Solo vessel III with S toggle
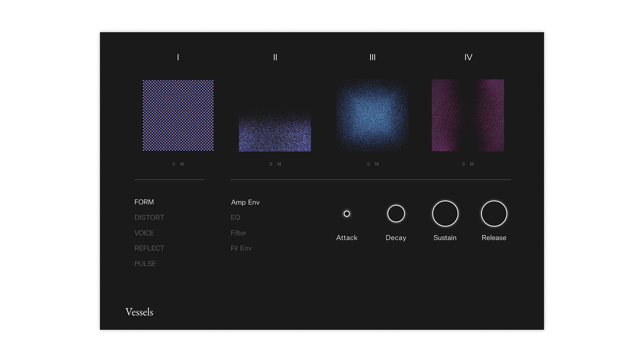Image resolution: width=644 pixels, height=362 pixels. tap(369, 164)
